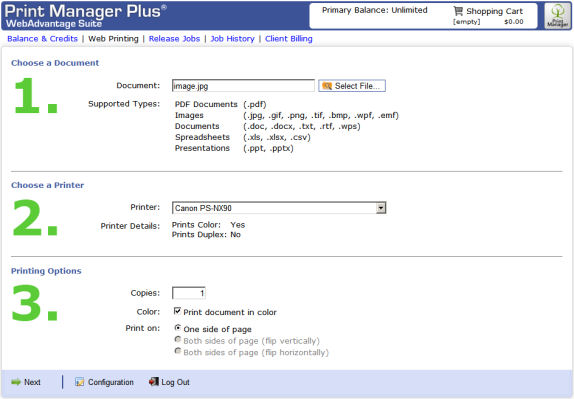The height and width of the screenshot is (399, 574).
Task: Click the folder icon on Select File button
Action: (x=327, y=86)
